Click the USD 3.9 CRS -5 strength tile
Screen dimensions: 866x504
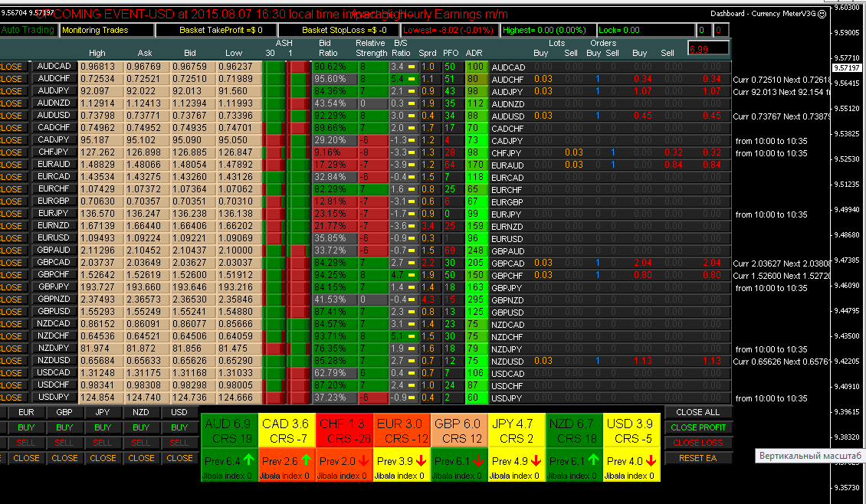pos(631,430)
